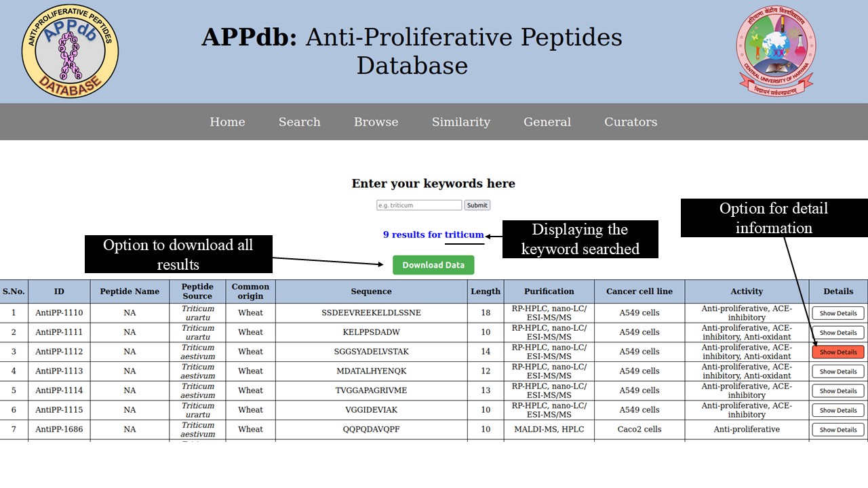This screenshot has height=488, width=868.
Task: Select the AntiPP-1111 ID cell
Action: pos(59,332)
